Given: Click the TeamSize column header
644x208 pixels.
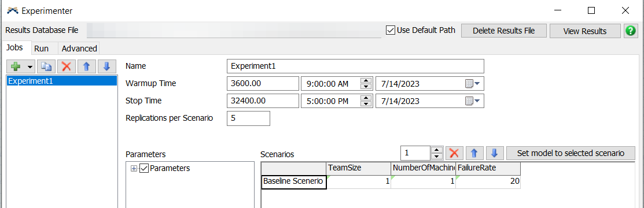Looking at the screenshot, I should coord(359,168).
